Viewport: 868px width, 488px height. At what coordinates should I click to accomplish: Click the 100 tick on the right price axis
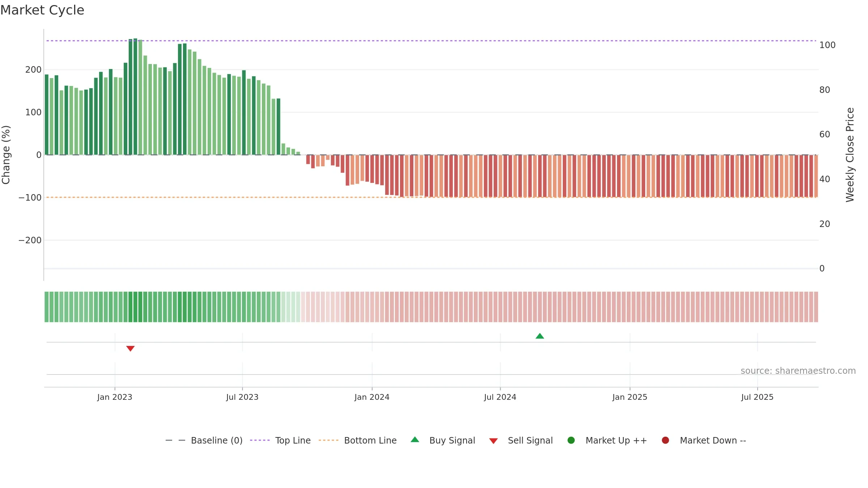coord(827,45)
